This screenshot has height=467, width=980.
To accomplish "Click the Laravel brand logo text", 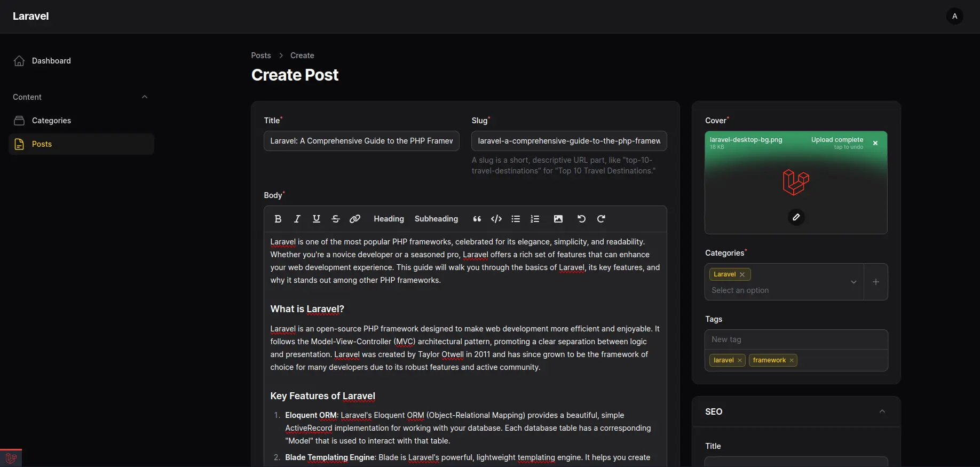I will point(30,16).
